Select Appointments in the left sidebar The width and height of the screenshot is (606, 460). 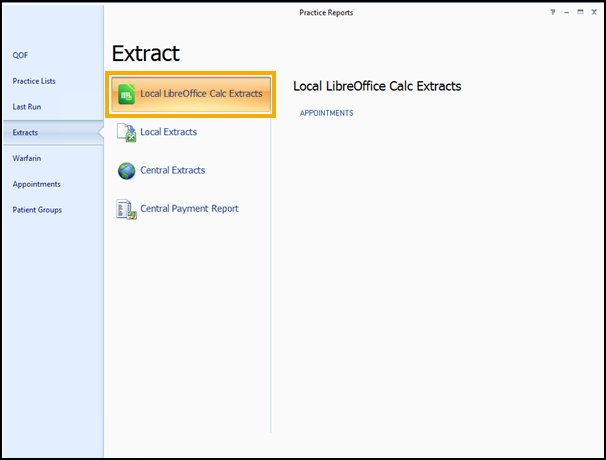click(36, 184)
